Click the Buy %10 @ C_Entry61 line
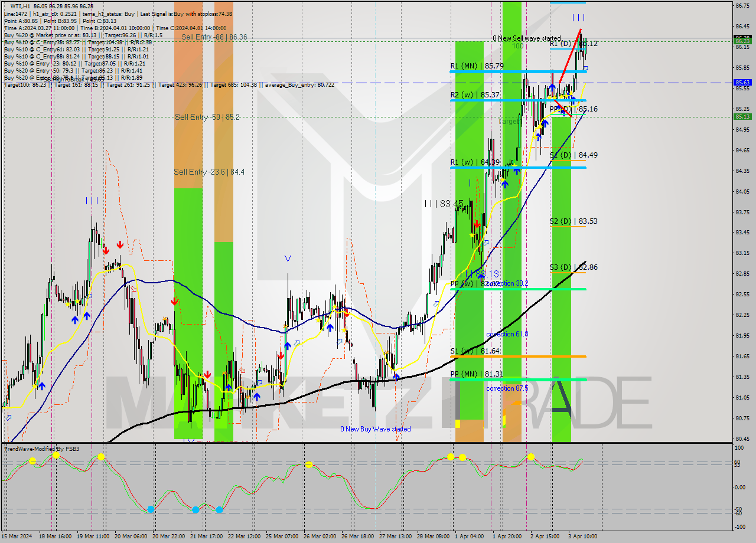 76,49
